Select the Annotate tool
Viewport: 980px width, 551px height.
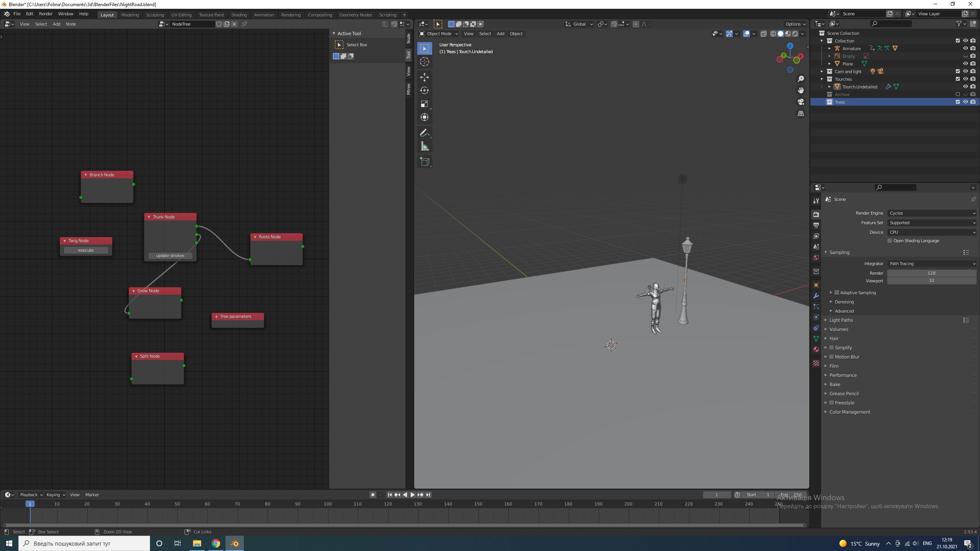coord(425,133)
